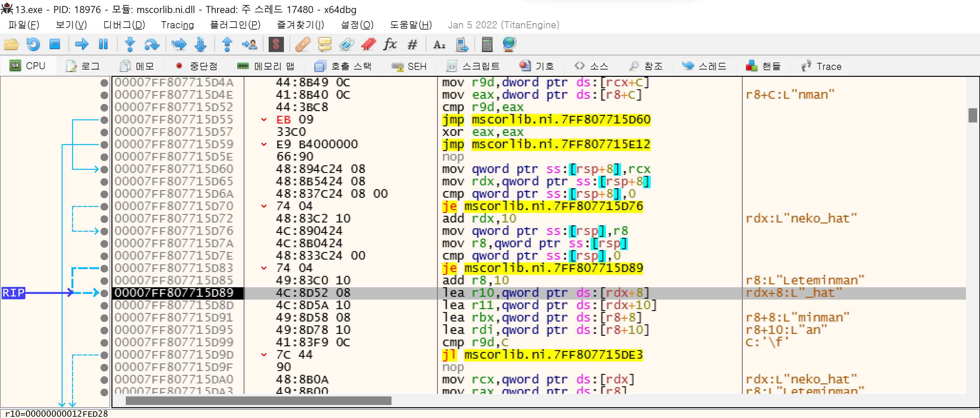Switch to the 메모리 맵 tab
The height and width of the screenshot is (418, 980).
[265, 66]
